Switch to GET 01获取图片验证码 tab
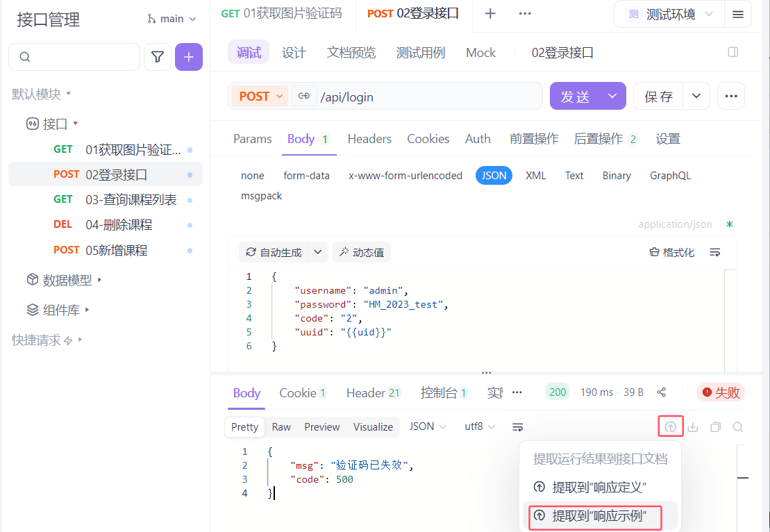The height and width of the screenshot is (532, 770). [281, 13]
